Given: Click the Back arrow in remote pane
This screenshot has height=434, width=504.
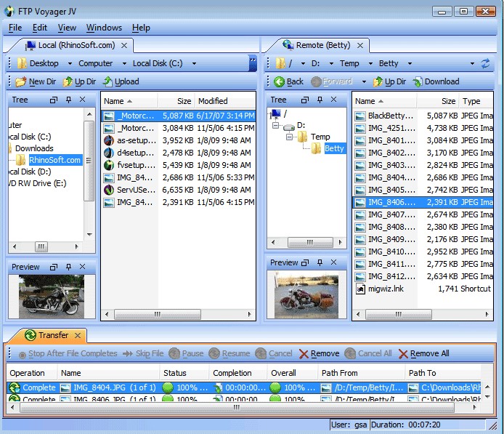Looking at the screenshot, I should 280,81.
